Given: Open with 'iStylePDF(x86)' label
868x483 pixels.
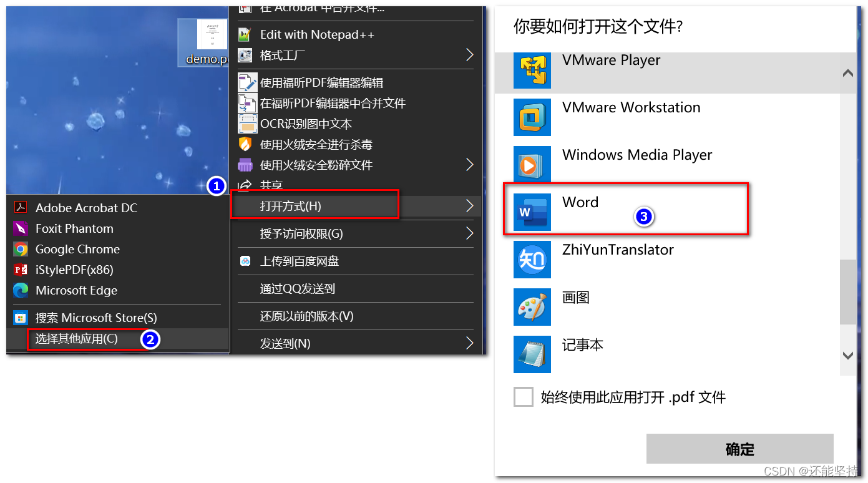Looking at the screenshot, I should 74,270.
